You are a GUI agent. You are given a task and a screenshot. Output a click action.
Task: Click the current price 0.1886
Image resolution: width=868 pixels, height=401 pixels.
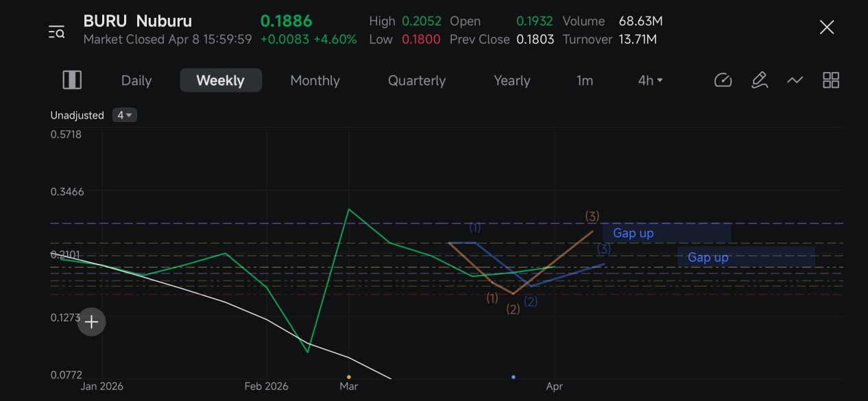tap(286, 21)
